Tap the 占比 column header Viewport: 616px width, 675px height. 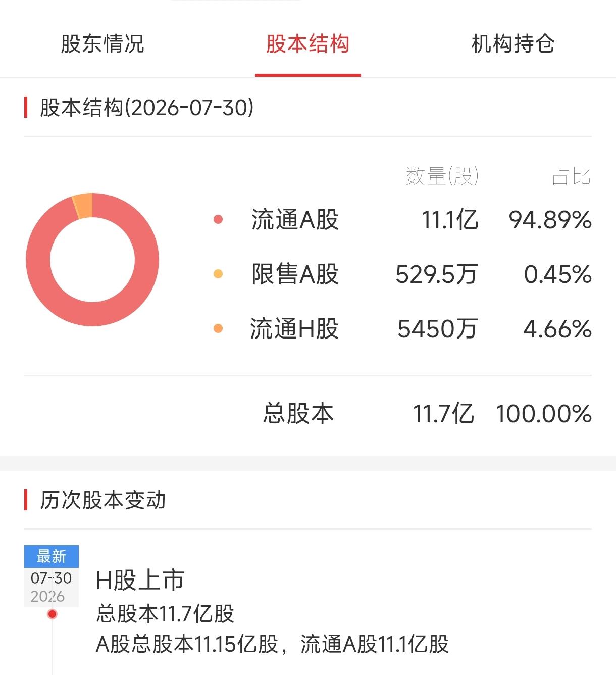(571, 176)
